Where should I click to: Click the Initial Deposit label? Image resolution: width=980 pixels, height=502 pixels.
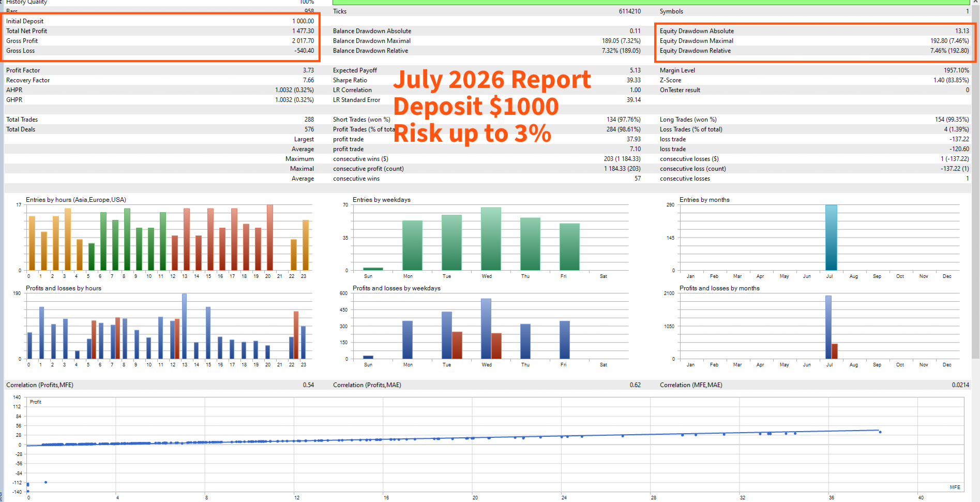click(x=25, y=21)
